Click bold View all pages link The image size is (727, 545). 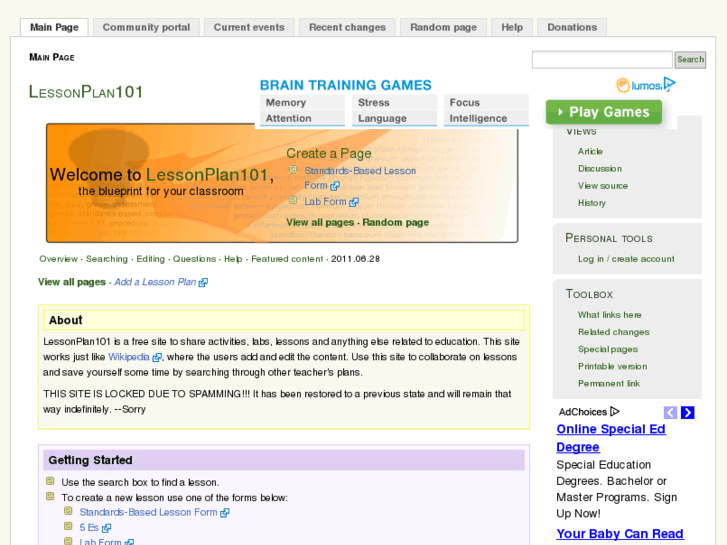(72, 282)
